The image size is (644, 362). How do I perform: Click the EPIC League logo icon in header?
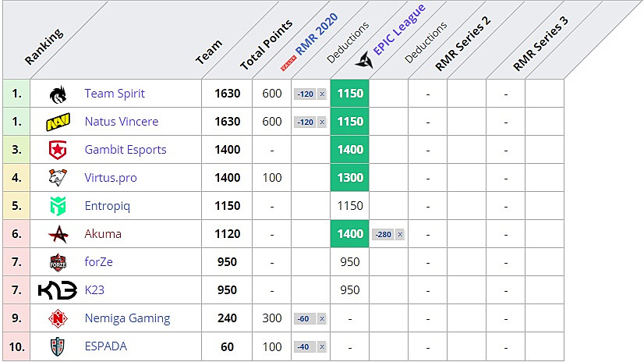coord(363,59)
